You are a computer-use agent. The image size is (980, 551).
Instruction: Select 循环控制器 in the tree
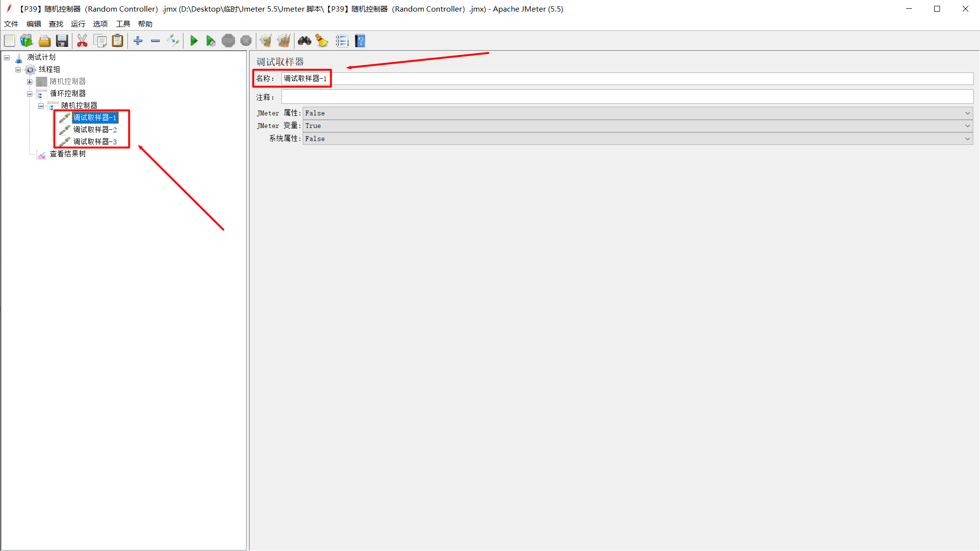(x=68, y=94)
